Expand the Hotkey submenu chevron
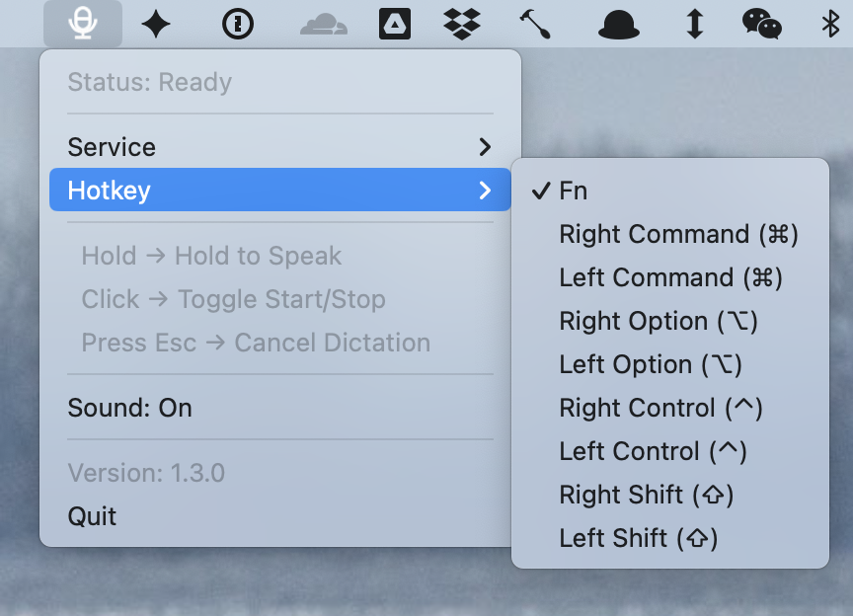 (x=485, y=191)
